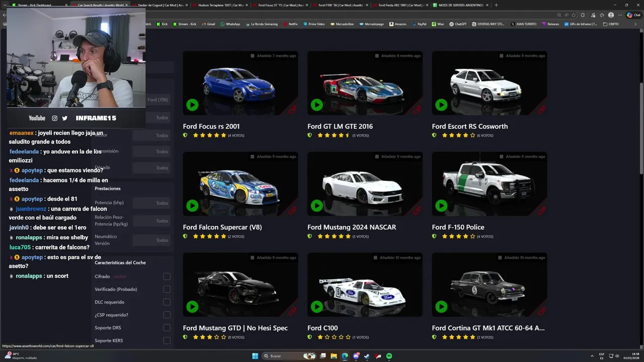Play the Ford Escort RS Cosworth preview
This screenshot has height=362, width=644.
pyautogui.click(x=441, y=105)
